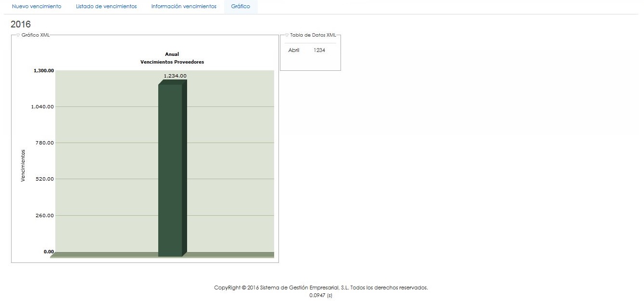This screenshot has height=301, width=644.
Task: Click the 2016 year heading
Action: [x=21, y=24]
